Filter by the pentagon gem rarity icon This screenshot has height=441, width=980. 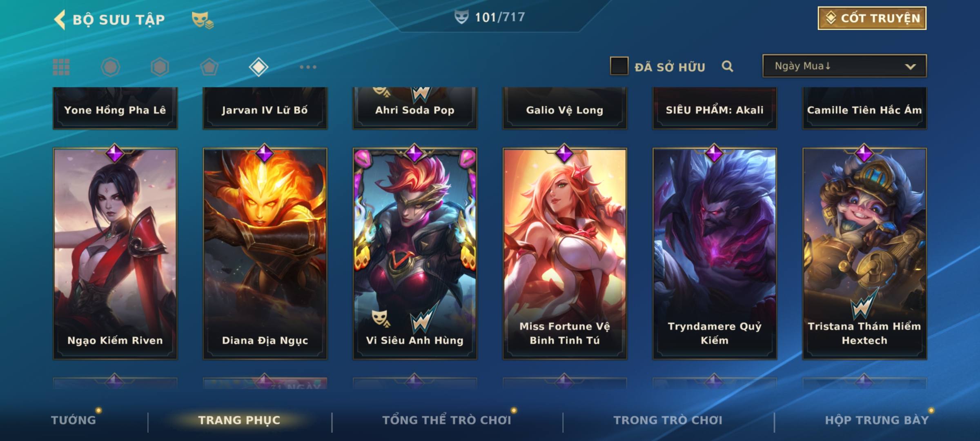[209, 67]
